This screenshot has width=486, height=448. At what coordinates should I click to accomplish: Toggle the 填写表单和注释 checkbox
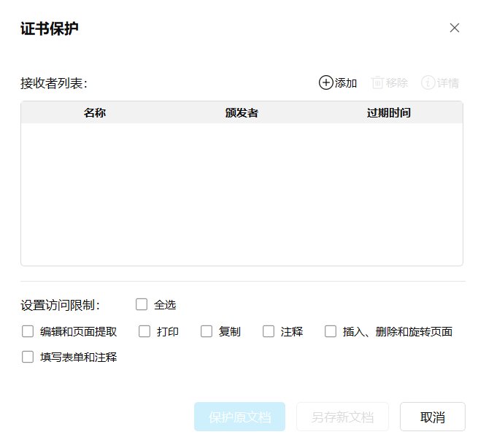(x=28, y=357)
